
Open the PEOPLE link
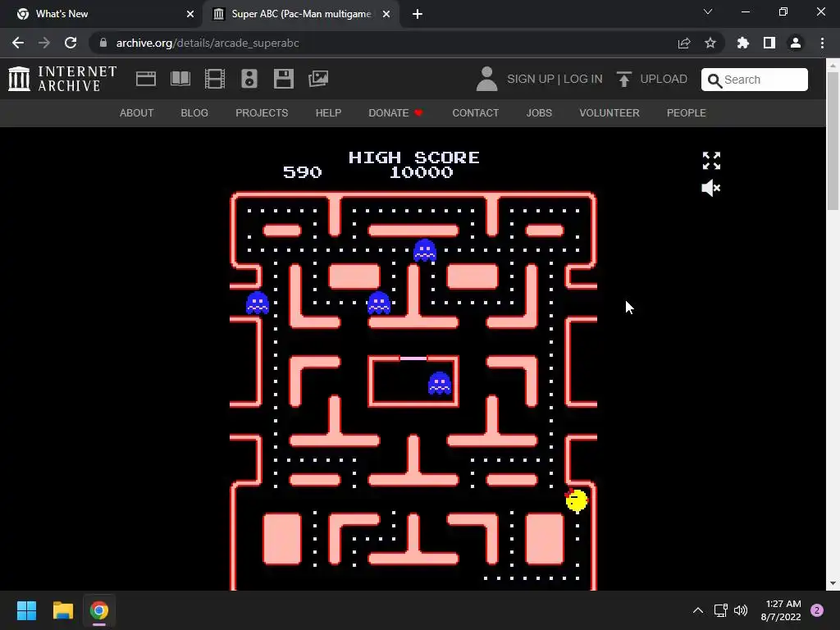pyautogui.click(x=687, y=113)
